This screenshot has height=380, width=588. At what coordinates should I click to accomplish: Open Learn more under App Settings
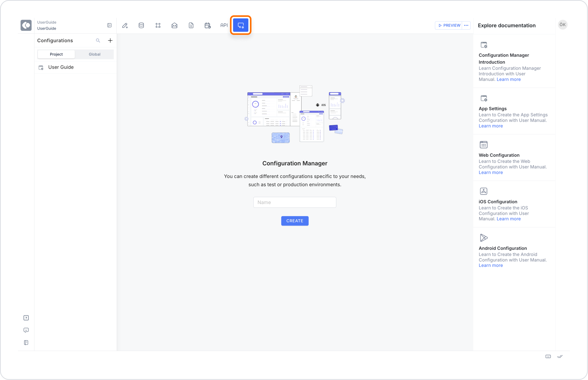[491, 126]
